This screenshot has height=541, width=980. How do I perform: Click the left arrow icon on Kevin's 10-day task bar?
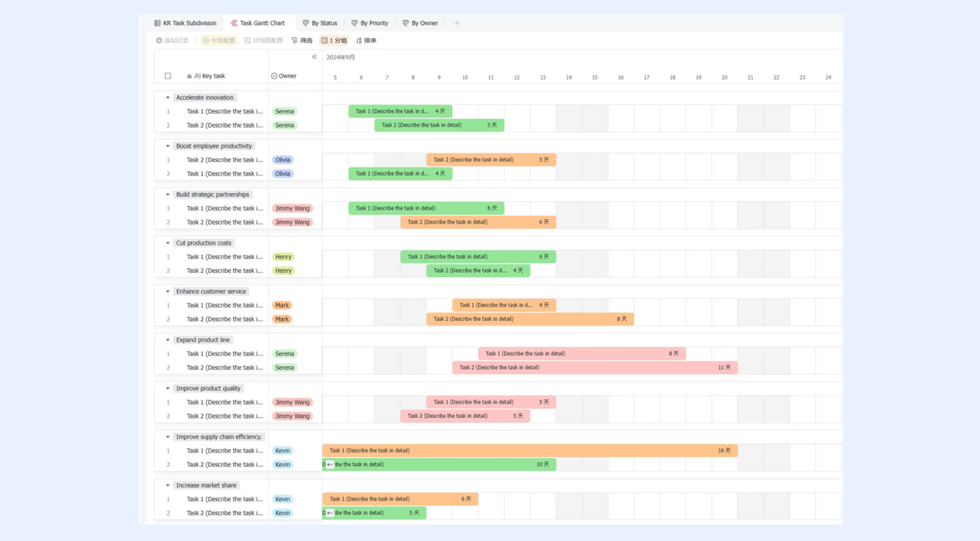[x=330, y=464]
